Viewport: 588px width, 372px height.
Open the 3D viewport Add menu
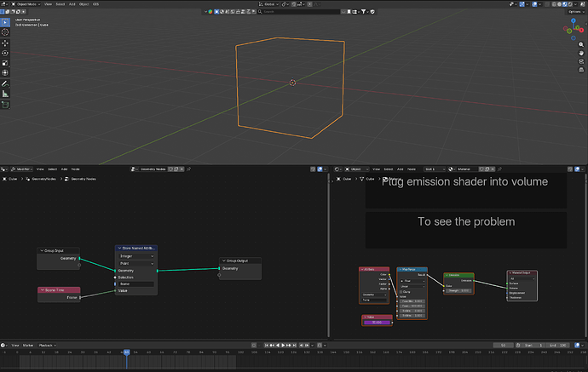pyautogui.click(x=72, y=4)
